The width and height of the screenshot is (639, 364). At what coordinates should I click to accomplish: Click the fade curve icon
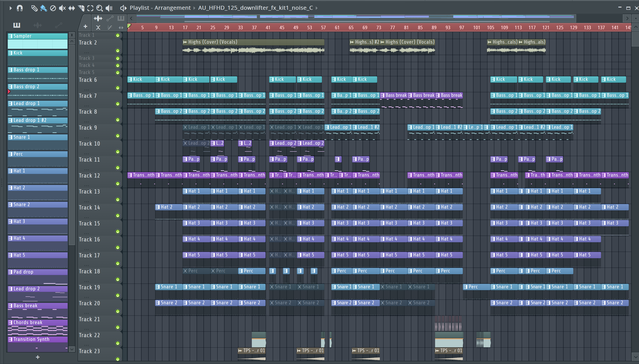pos(110,27)
